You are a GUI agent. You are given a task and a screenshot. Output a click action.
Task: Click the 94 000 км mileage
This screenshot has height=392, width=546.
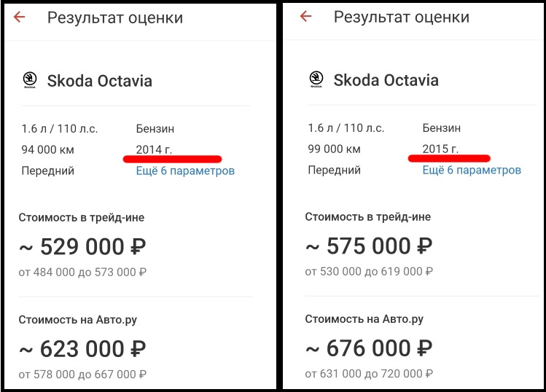point(47,149)
